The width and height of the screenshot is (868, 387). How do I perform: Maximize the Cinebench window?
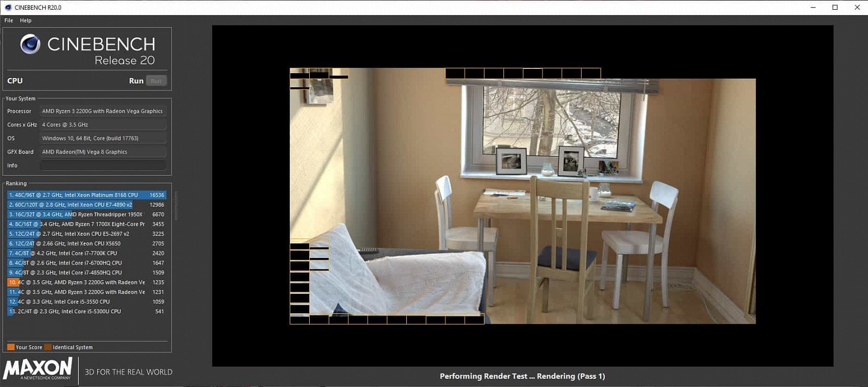(835, 8)
